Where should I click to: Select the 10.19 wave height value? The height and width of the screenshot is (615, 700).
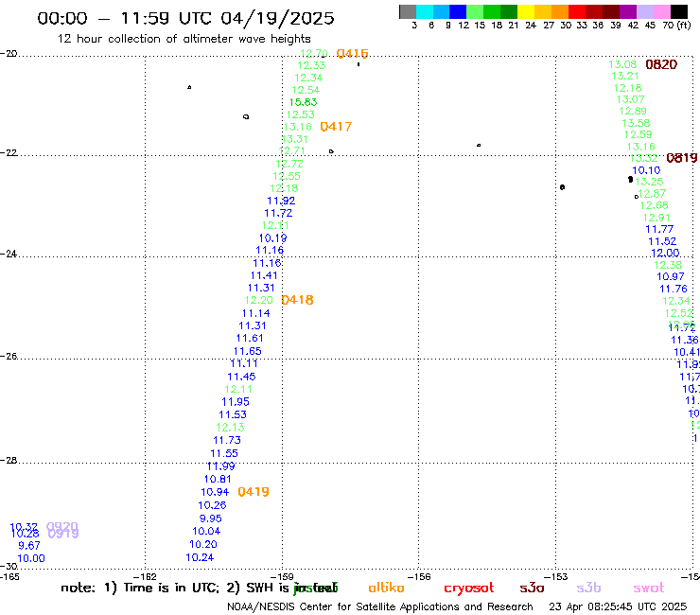coord(272,238)
